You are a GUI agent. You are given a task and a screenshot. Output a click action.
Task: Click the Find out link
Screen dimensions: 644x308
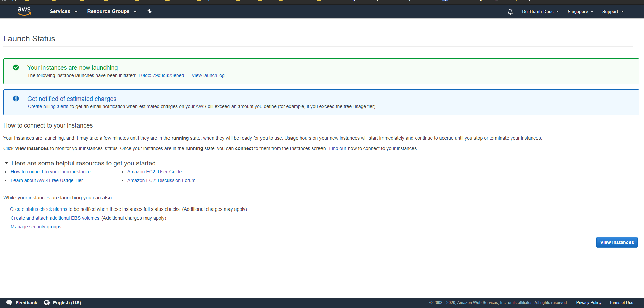[x=338, y=148]
